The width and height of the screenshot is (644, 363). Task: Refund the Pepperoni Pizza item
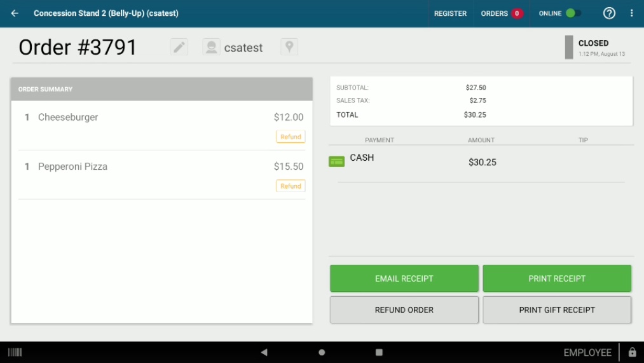pyautogui.click(x=291, y=186)
